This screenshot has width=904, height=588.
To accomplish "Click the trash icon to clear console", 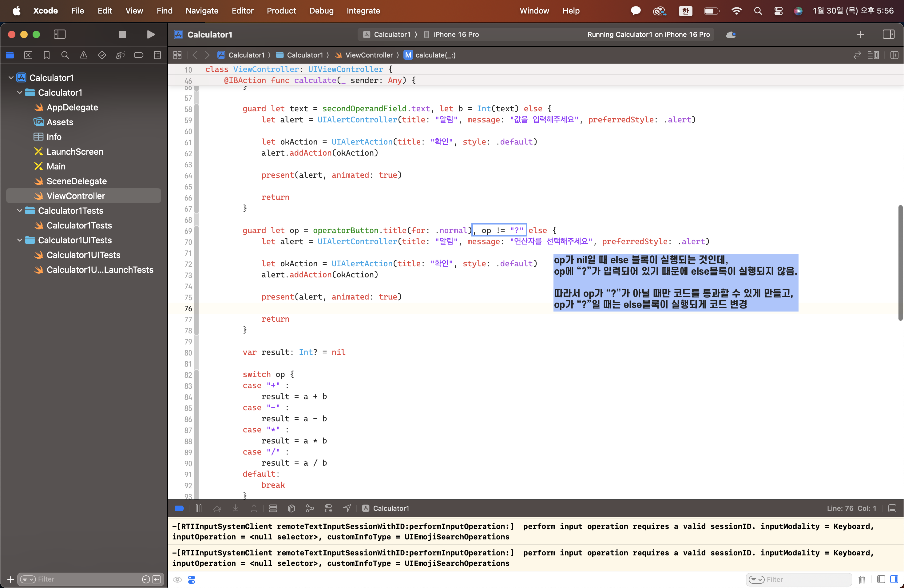I will point(862,579).
